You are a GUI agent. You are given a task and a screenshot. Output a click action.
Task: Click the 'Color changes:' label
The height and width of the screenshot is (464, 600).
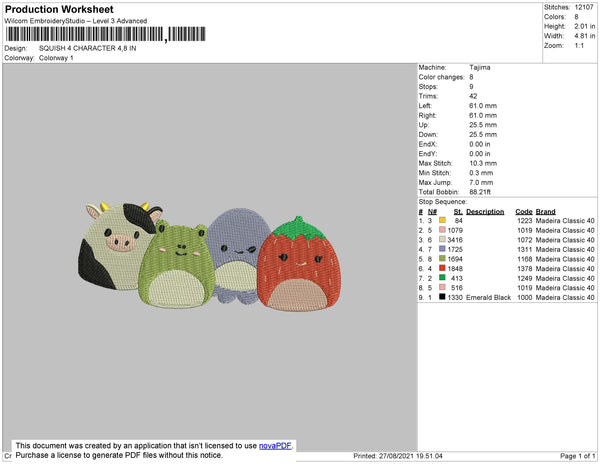[441, 77]
